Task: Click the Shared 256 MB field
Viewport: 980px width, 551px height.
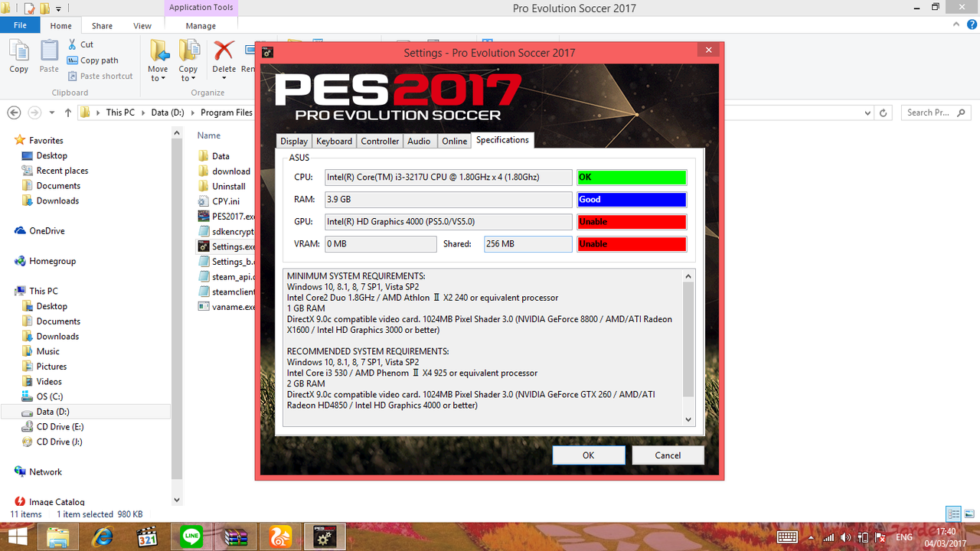Action: pos(528,244)
